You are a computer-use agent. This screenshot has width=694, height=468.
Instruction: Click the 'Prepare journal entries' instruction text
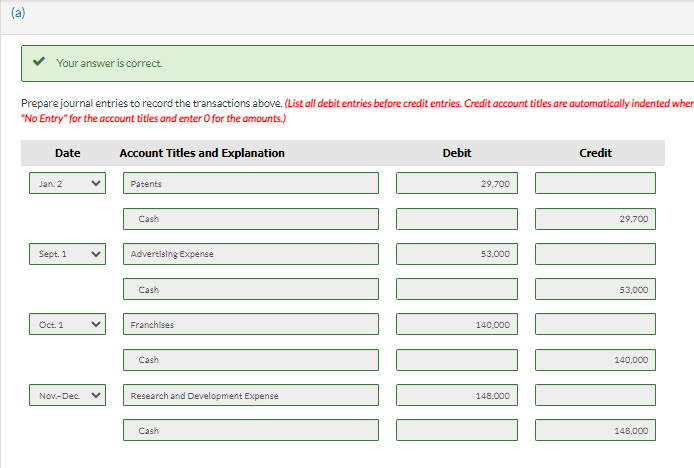pos(152,103)
